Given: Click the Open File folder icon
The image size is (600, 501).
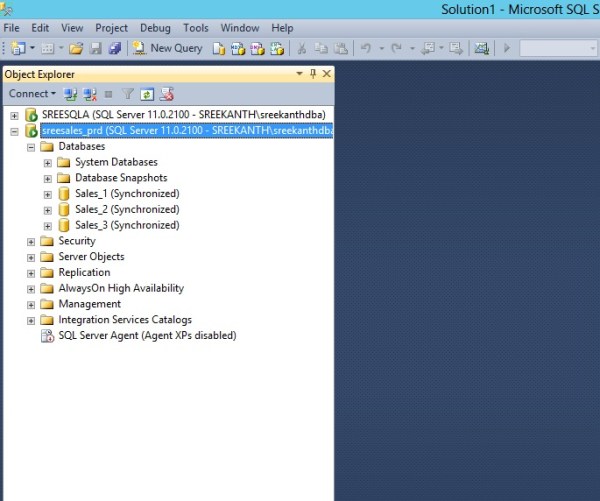Looking at the screenshot, I should coord(76,48).
